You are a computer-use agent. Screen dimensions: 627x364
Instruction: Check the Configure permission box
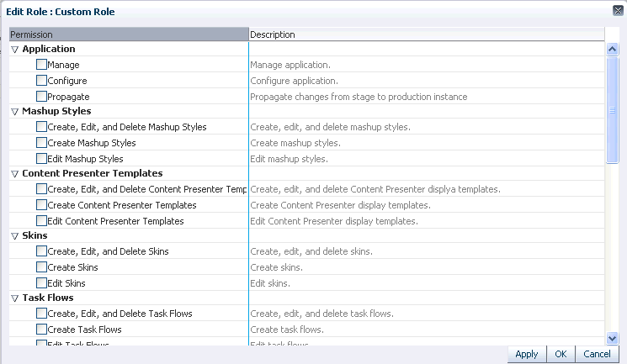pyautogui.click(x=42, y=81)
